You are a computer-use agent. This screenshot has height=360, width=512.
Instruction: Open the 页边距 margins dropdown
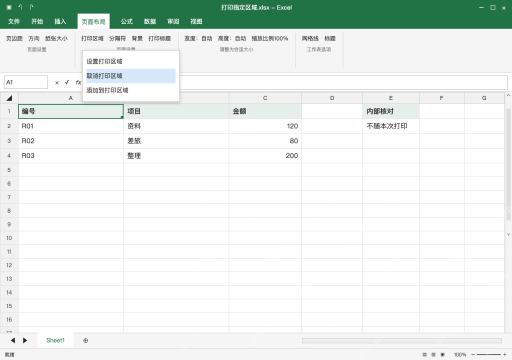point(14,39)
